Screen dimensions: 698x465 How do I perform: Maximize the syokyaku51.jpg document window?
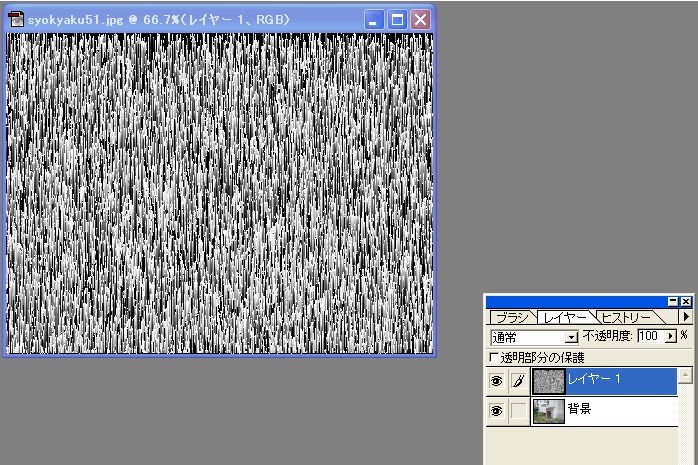397,19
